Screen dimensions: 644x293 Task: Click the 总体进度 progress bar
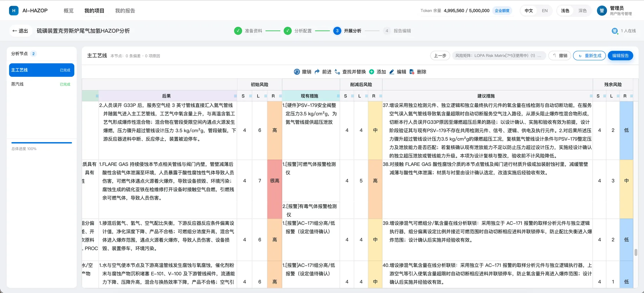point(42,143)
